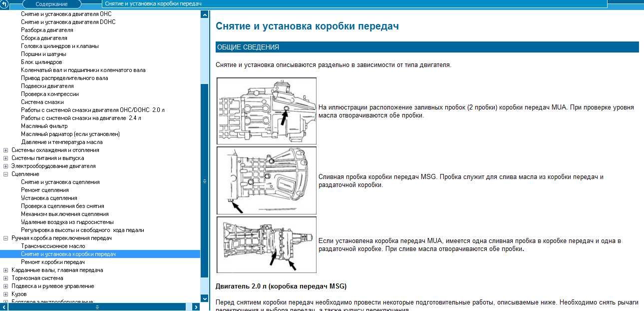644x311 pixels.
Task: Open the MUA filler plugs illustration
Action: [x=267, y=111]
